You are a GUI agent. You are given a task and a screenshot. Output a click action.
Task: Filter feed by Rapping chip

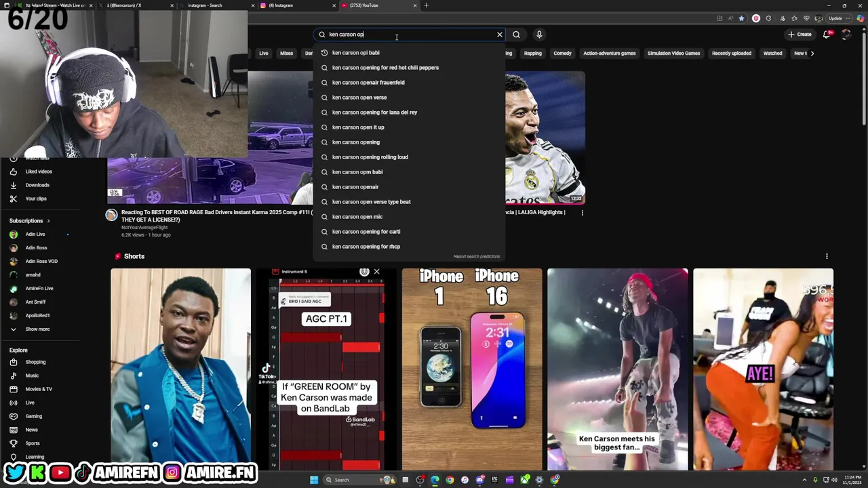(533, 54)
